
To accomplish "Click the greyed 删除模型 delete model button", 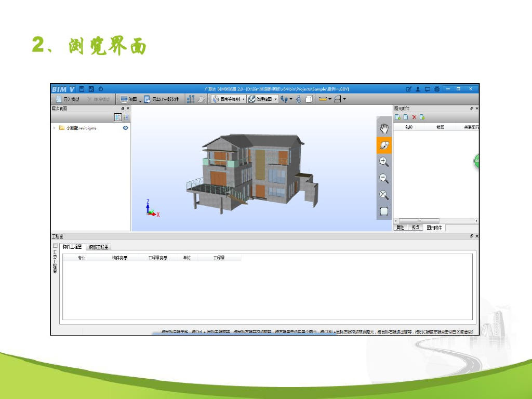I will click(x=99, y=99).
